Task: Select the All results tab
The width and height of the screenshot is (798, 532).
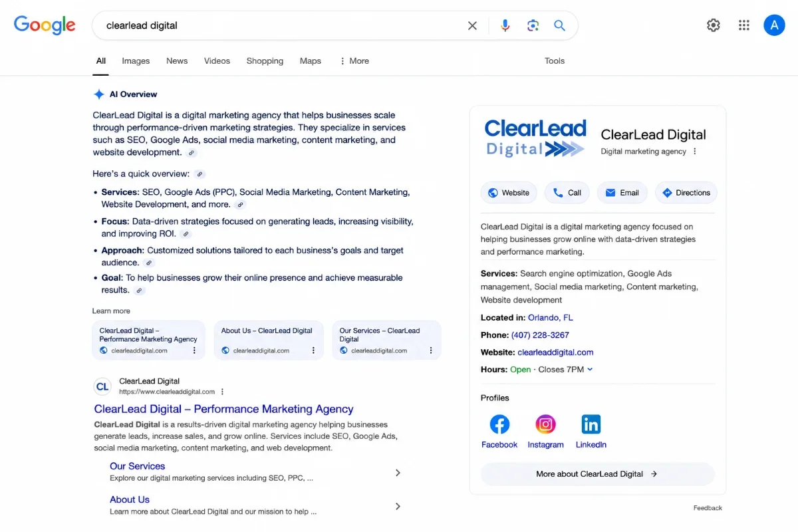Action: click(101, 61)
